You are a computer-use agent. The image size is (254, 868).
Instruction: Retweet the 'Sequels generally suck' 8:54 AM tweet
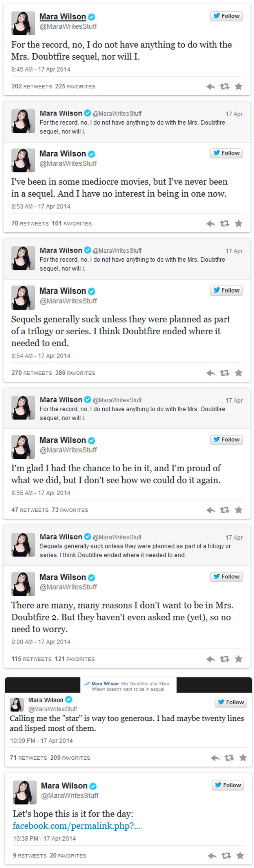(225, 373)
